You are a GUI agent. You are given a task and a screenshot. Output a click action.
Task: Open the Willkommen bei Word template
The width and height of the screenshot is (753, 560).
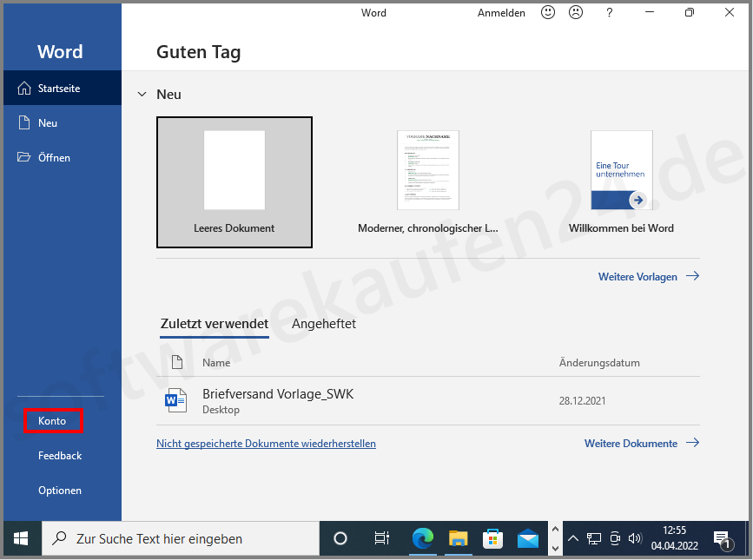coord(621,170)
